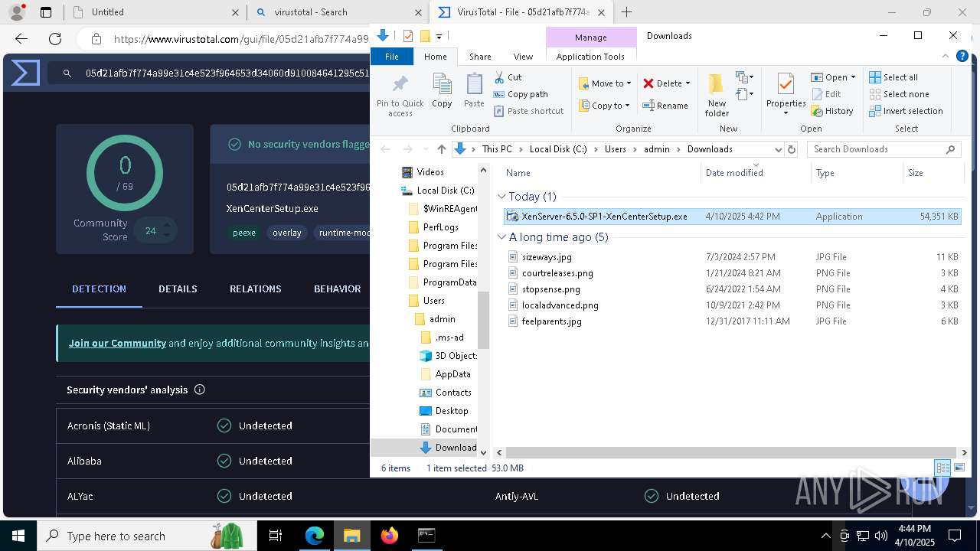Click the History button

click(x=832, y=111)
